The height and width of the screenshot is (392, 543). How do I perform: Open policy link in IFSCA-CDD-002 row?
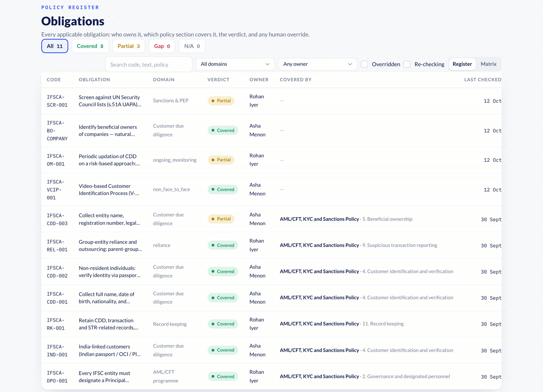tap(367, 271)
